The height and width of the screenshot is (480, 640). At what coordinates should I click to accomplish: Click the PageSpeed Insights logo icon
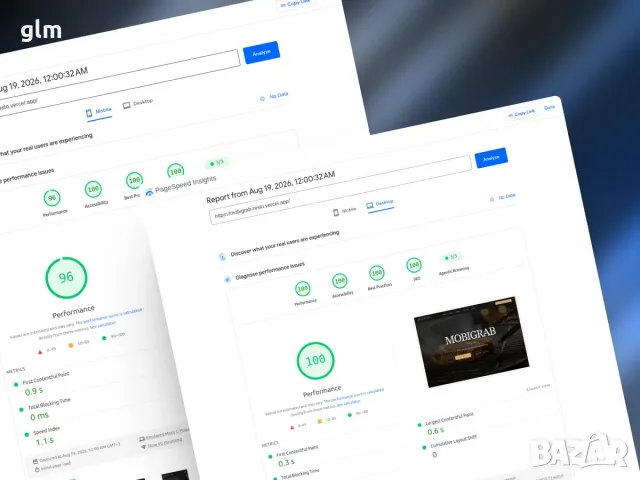[149, 192]
